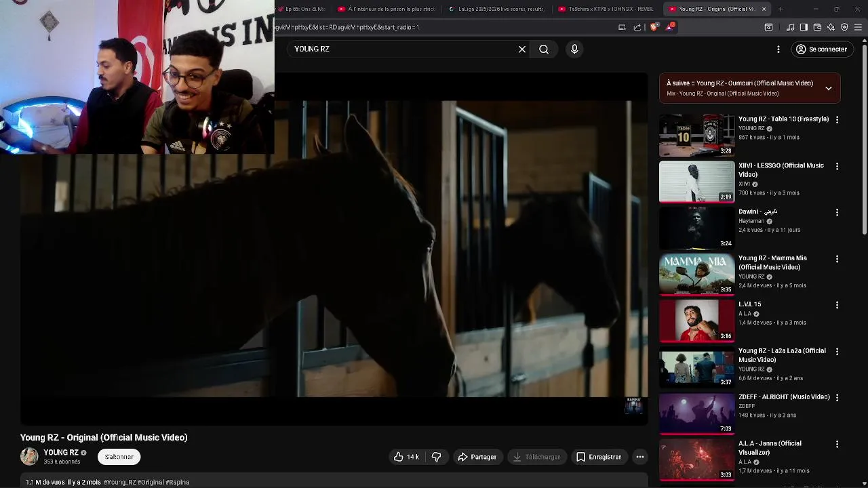Click the Enregistrer save button
Screen dimensions: 868x488
click(599, 457)
